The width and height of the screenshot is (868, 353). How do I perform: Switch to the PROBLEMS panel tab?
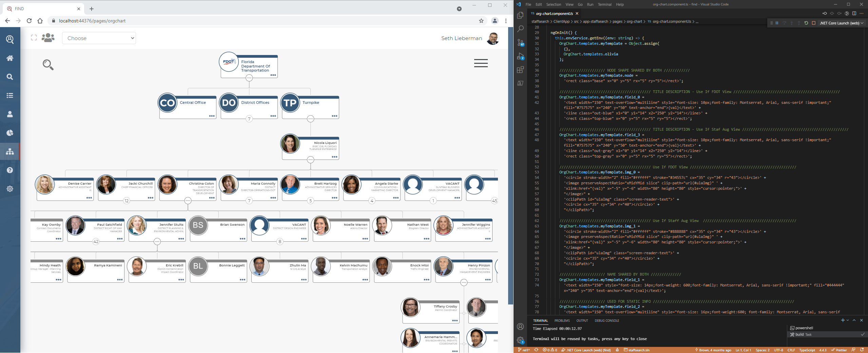562,320
